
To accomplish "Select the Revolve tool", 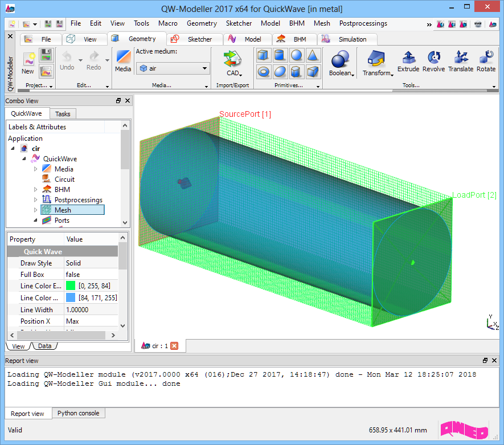I will (434, 61).
